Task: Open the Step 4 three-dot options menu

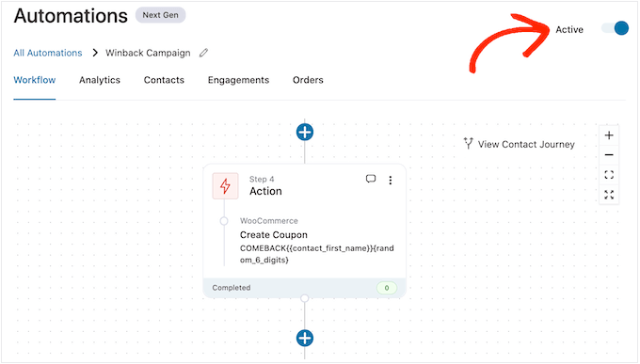Action: (x=391, y=181)
